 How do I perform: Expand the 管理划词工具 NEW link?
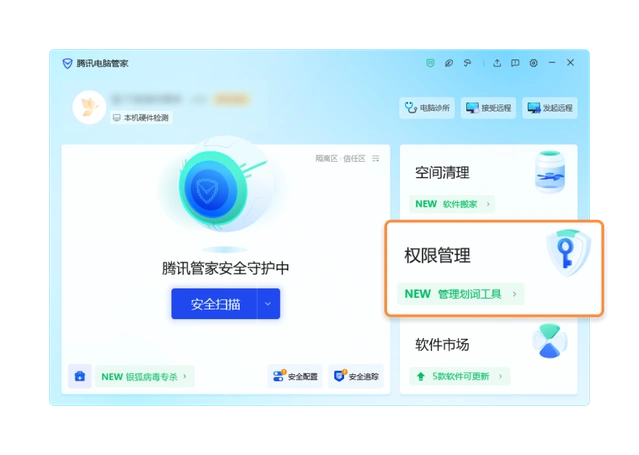coord(462,294)
